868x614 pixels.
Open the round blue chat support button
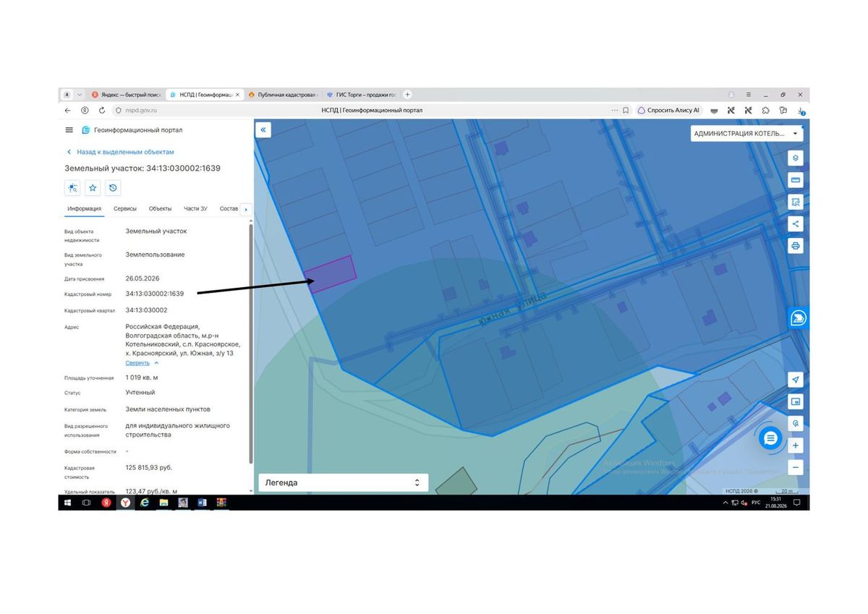click(x=770, y=438)
